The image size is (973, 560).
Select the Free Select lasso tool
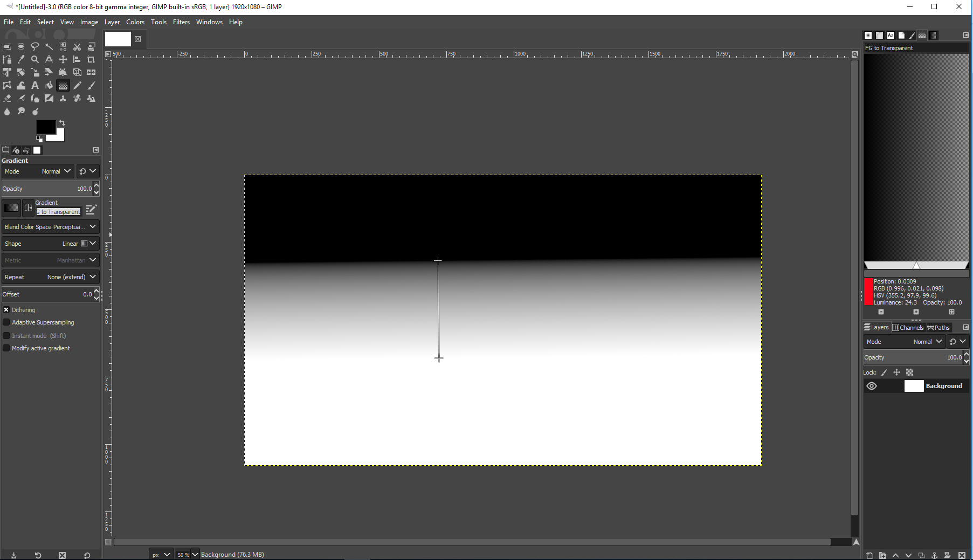click(x=35, y=46)
